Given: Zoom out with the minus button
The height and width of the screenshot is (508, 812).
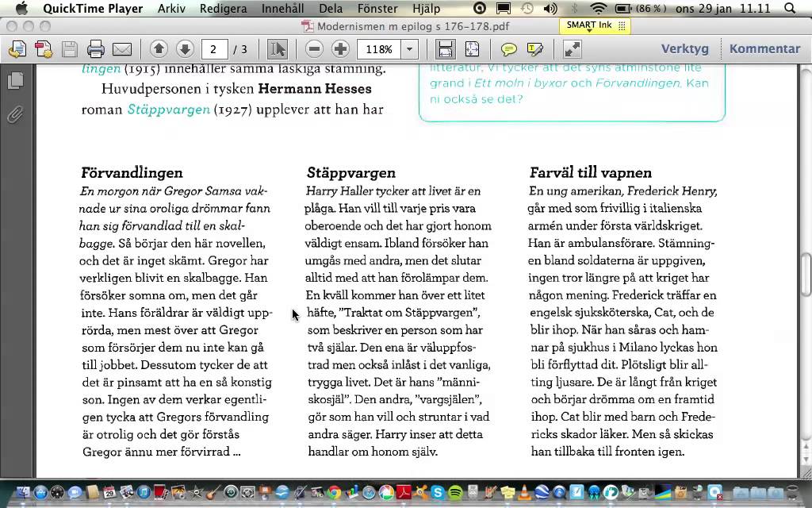Looking at the screenshot, I should click(314, 49).
